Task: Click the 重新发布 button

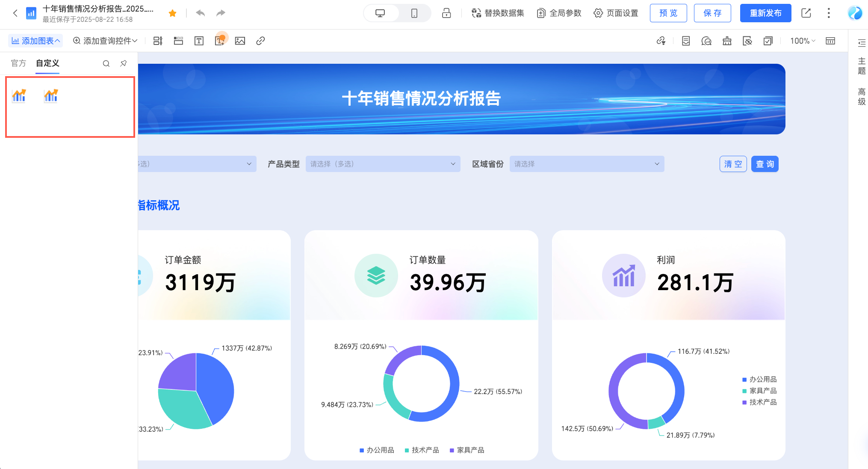Action: click(x=765, y=13)
